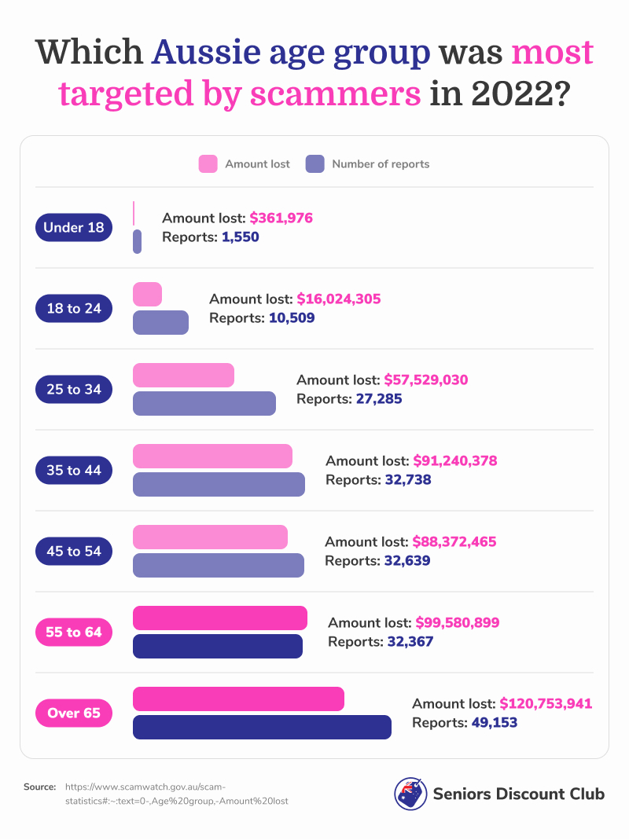Select the pink Over 65 pill
The width and height of the screenshot is (629, 840).
(x=74, y=713)
